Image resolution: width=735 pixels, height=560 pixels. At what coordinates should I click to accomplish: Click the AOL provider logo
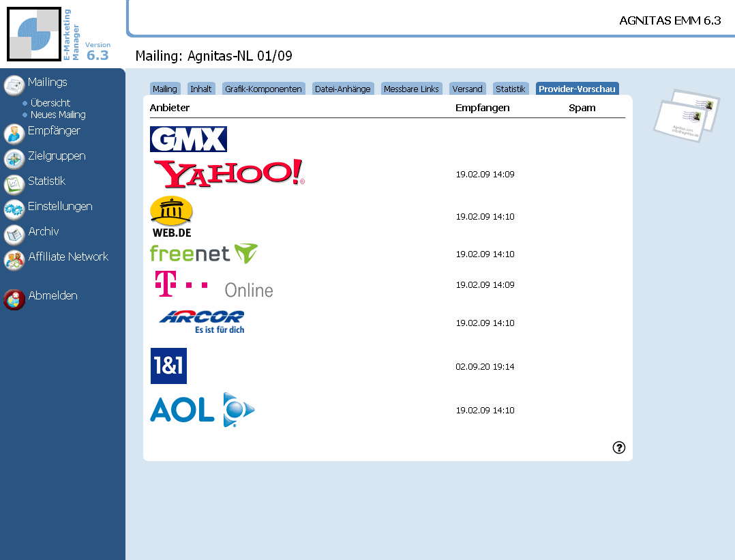[202, 410]
